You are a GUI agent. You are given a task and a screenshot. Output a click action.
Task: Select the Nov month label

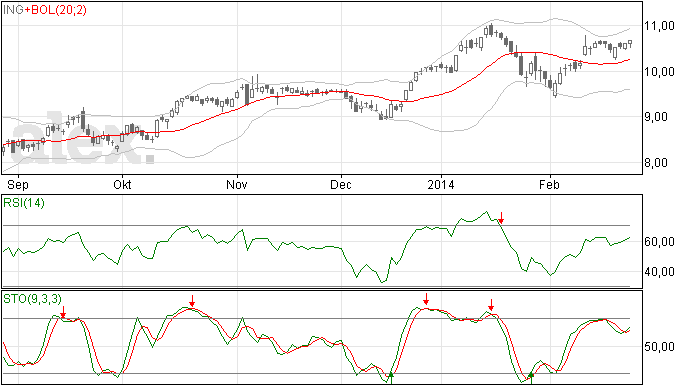coord(237,184)
